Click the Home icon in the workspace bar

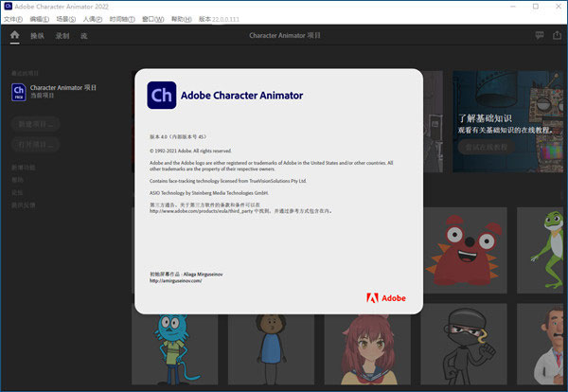(x=14, y=35)
